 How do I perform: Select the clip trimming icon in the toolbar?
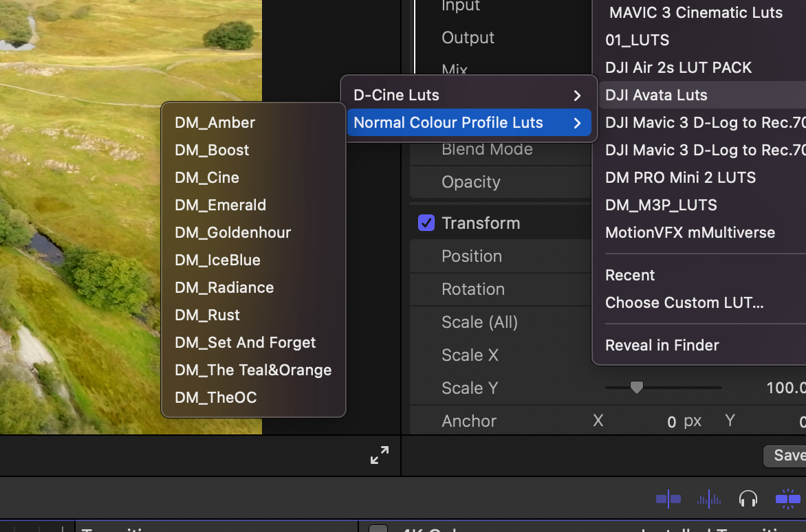[x=668, y=500]
